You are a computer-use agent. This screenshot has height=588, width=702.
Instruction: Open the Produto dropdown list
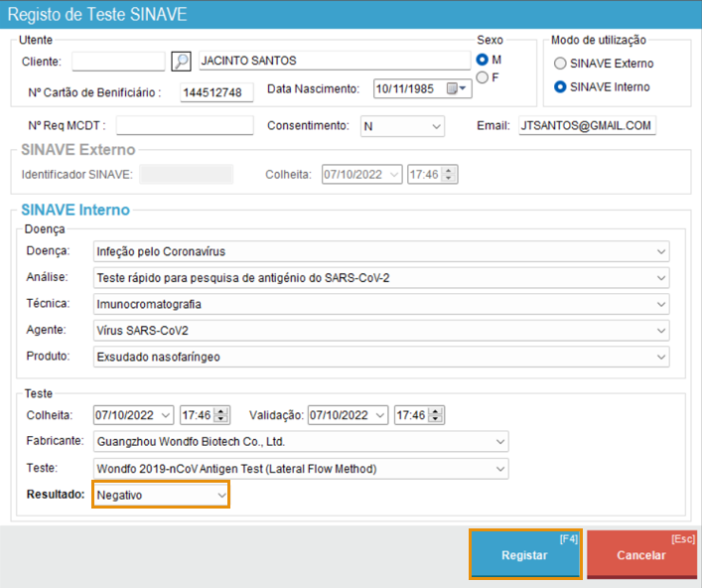(661, 356)
